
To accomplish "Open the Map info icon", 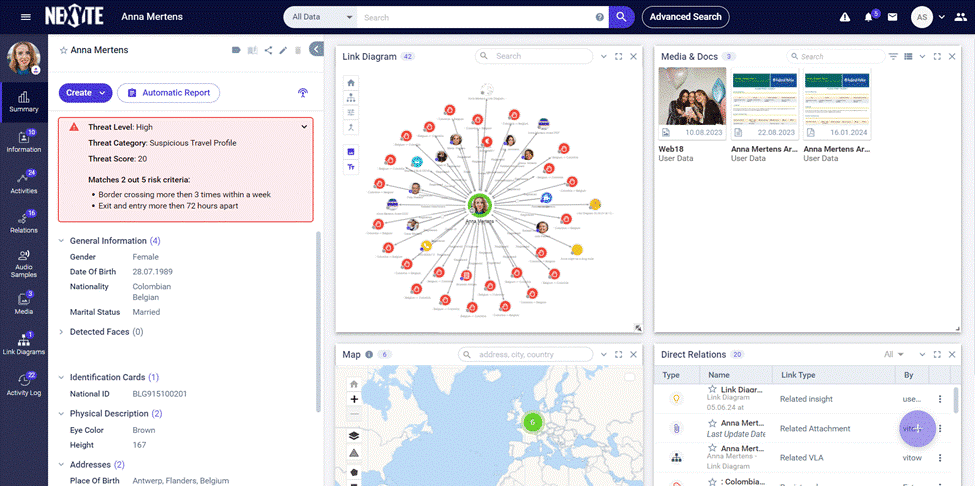I will 369,355.
